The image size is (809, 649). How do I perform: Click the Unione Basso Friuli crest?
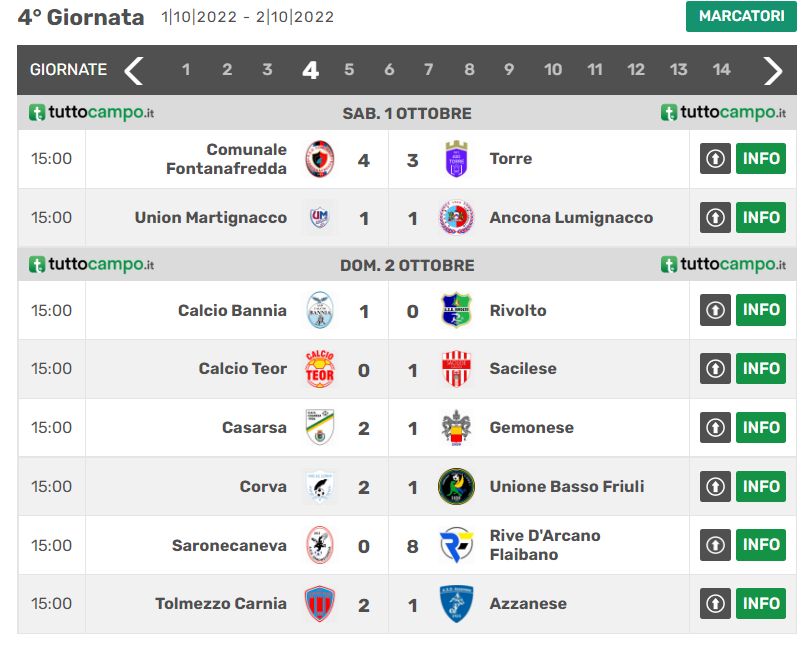tap(456, 487)
